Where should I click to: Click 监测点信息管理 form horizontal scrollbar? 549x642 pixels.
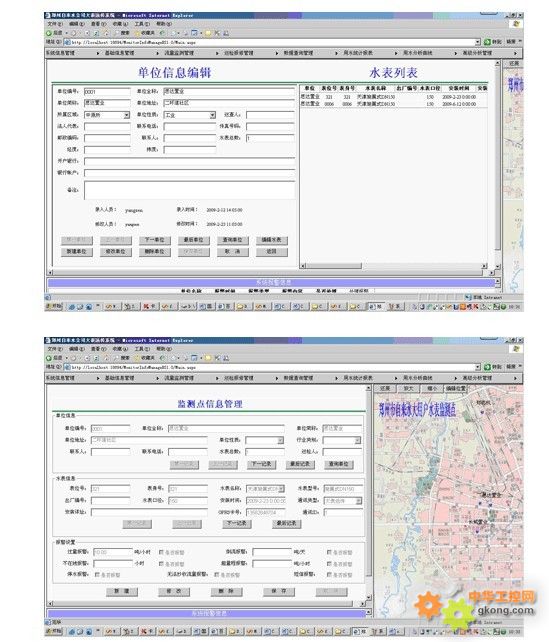(x=207, y=604)
